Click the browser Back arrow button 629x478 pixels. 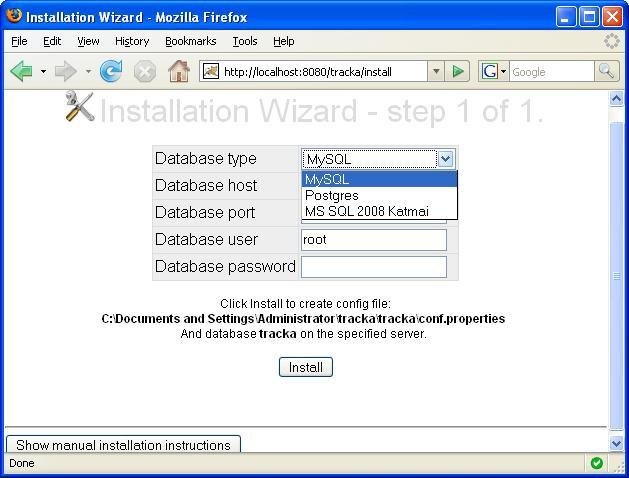click(21, 71)
